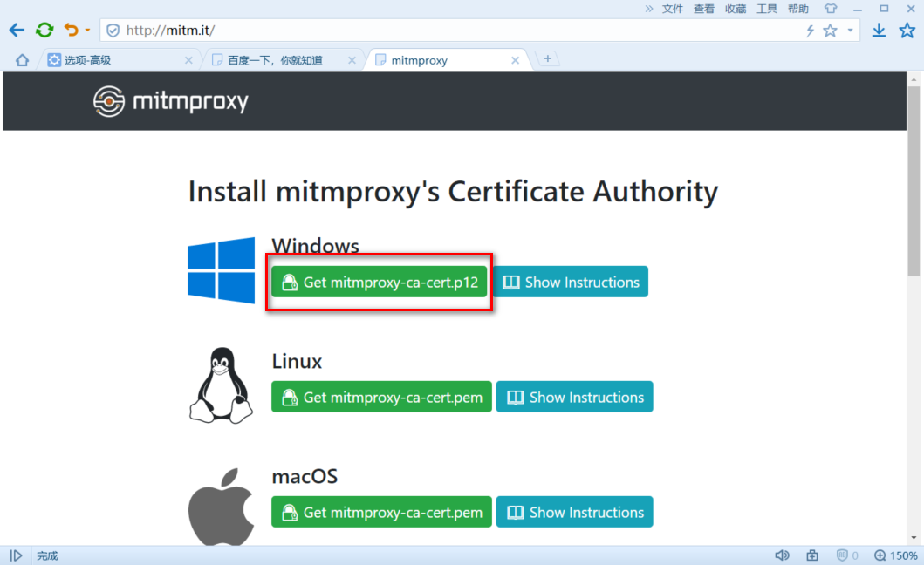The height and width of the screenshot is (565, 924).
Task: Click the shield security icon in address bar
Action: 113,31
